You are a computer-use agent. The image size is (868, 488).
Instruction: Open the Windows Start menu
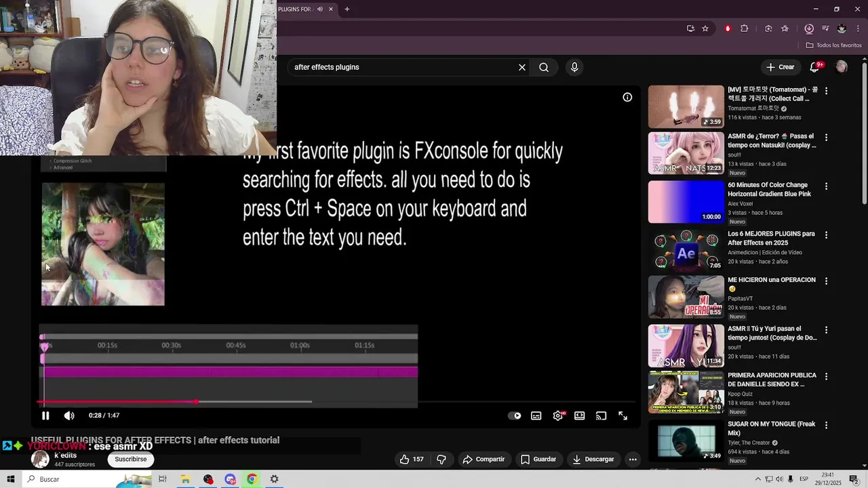(11, 479)
